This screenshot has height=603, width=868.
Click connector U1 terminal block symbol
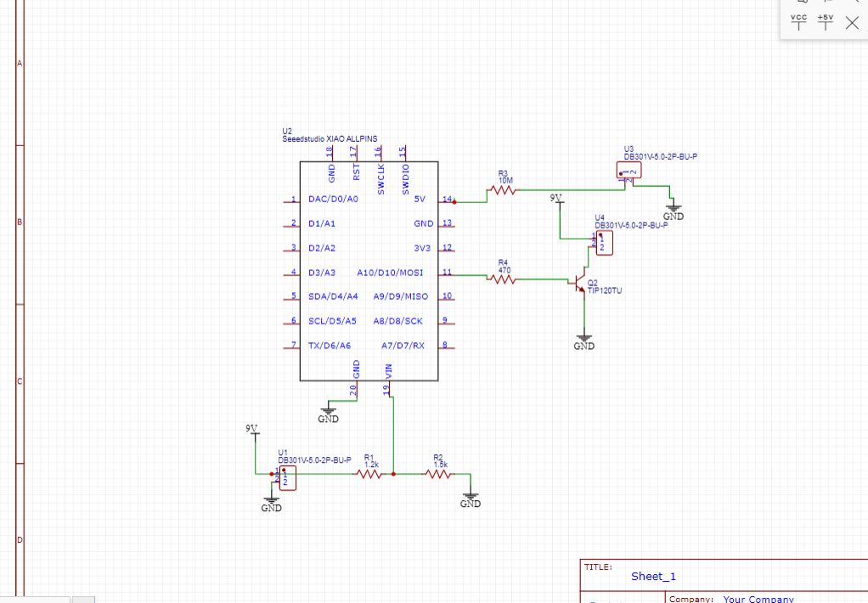[287, 478]
